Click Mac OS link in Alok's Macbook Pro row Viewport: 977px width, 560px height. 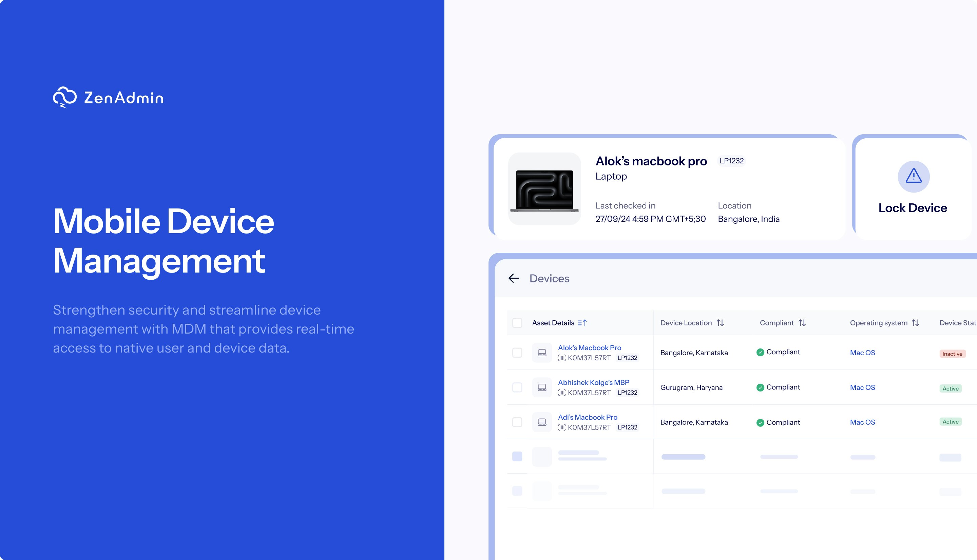point(862,353)
